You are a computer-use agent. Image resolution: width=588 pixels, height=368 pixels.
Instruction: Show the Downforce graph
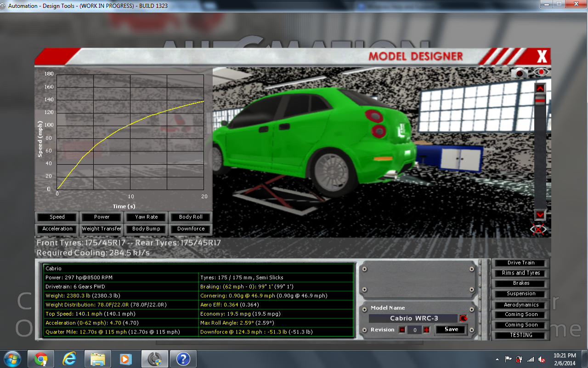191,229
